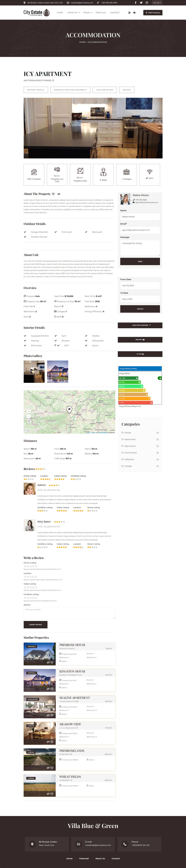This screenshot has width=186, height=868.
Task: Open the Primrose House listing title
Action: click(x=72, y=645)
